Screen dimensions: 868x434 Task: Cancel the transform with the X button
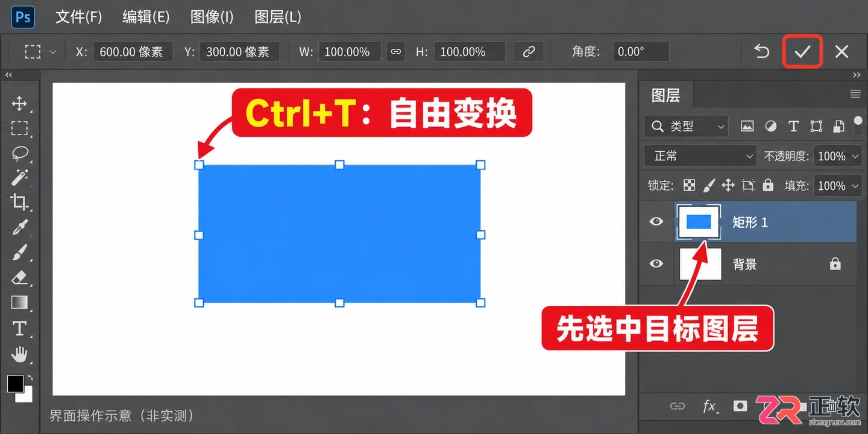click(x=841, y=51)
